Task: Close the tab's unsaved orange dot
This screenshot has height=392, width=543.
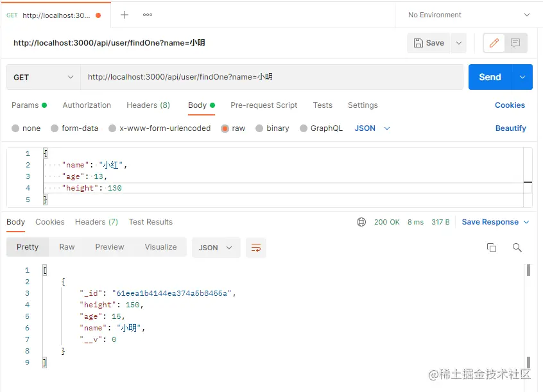Action: tap(98, 15)
